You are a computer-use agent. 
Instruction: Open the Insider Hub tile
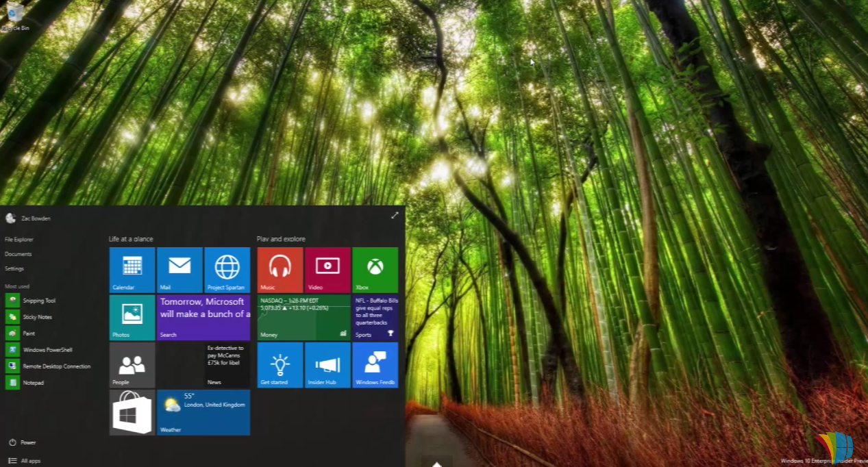327,365
